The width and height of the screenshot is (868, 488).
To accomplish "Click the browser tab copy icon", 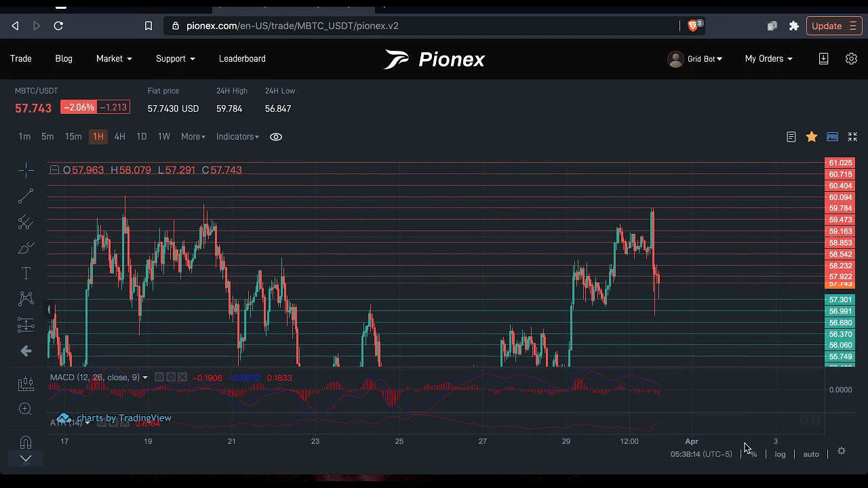I will (x=772, y=26).
